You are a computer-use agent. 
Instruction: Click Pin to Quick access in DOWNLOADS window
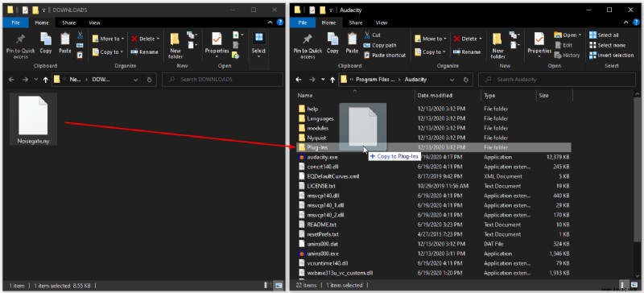21,46
